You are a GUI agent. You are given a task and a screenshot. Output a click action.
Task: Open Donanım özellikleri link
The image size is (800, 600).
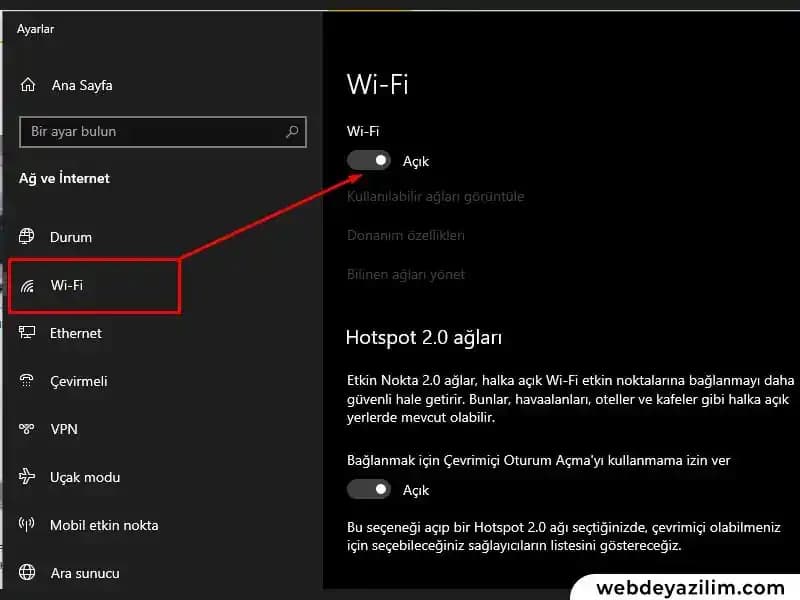point(405,235)
